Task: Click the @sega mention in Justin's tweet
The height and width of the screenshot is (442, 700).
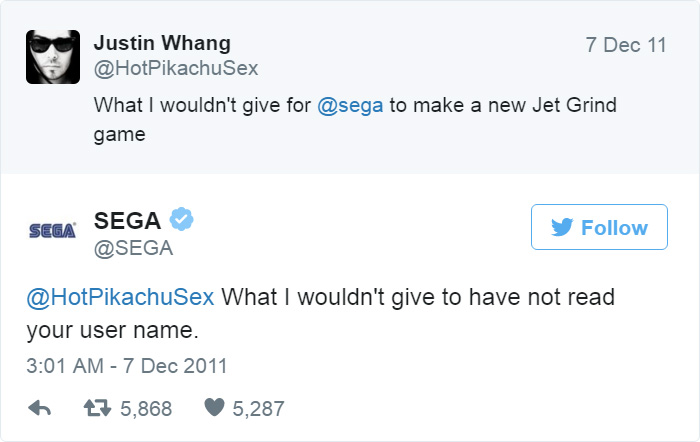Action: [x=350, y=105]
